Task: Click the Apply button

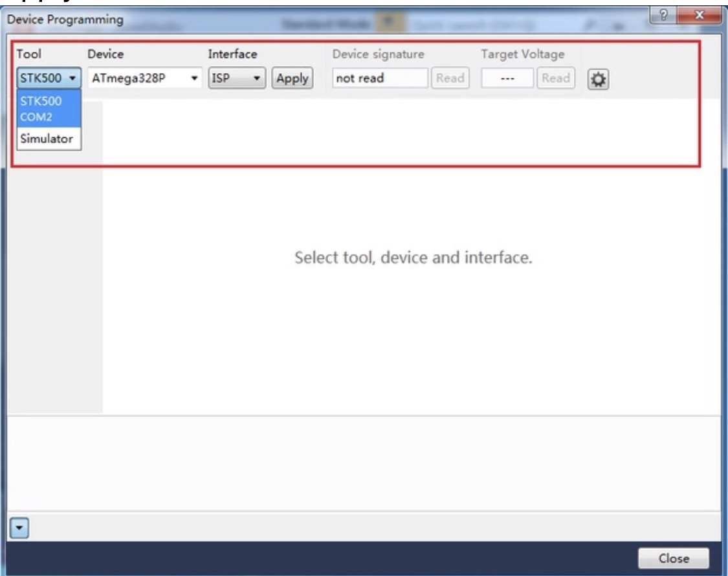Action: (292, 78)
